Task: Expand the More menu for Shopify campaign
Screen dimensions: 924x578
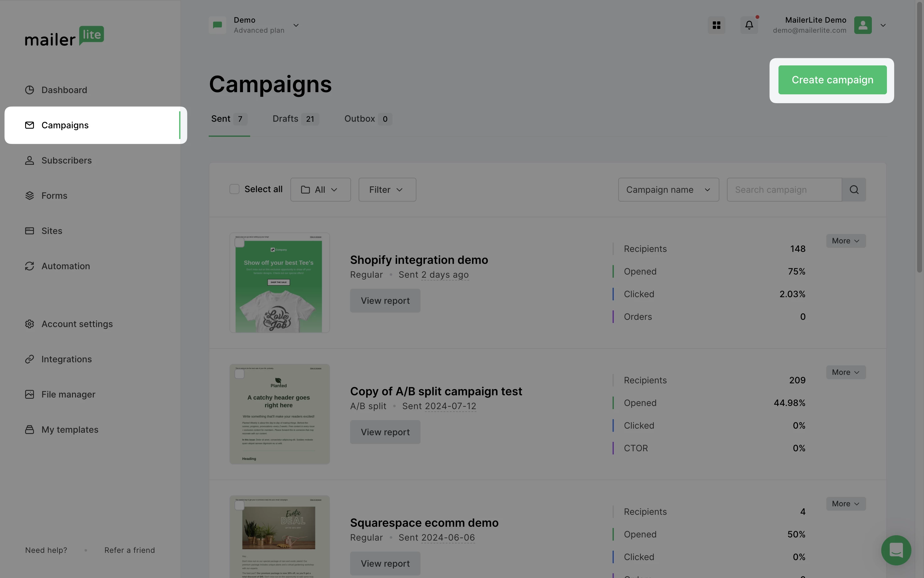Action: (845, 241)
